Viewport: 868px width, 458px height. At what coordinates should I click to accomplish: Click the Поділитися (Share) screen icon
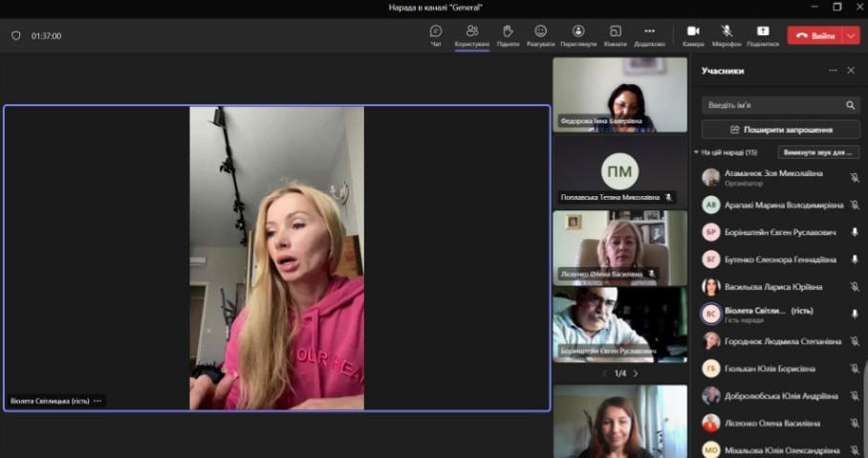tap(763, 32)
